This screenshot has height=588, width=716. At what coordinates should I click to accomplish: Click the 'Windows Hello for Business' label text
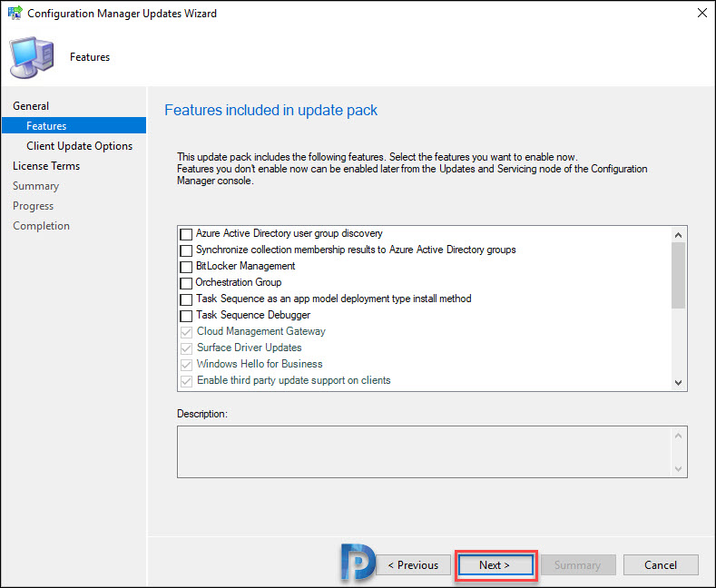260,364
